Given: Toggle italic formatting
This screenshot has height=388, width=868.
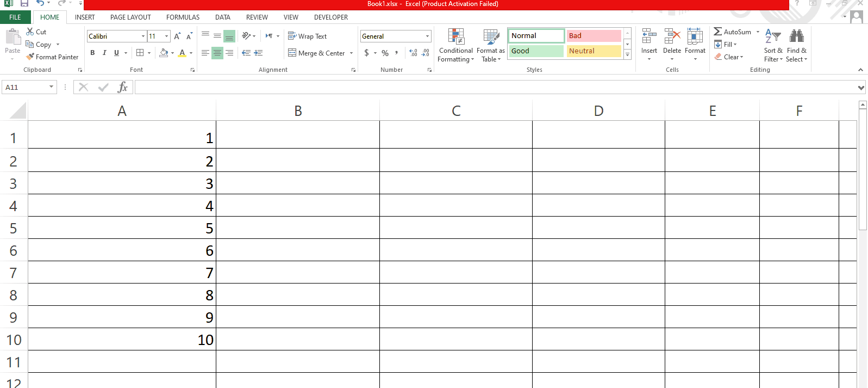Looking at the screenshot, I should pos(104,53).
